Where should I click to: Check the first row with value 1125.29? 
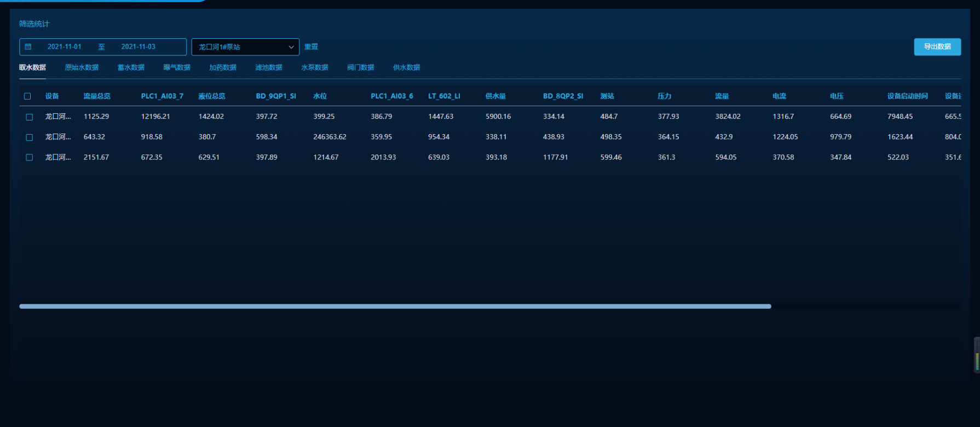[30, 117]
